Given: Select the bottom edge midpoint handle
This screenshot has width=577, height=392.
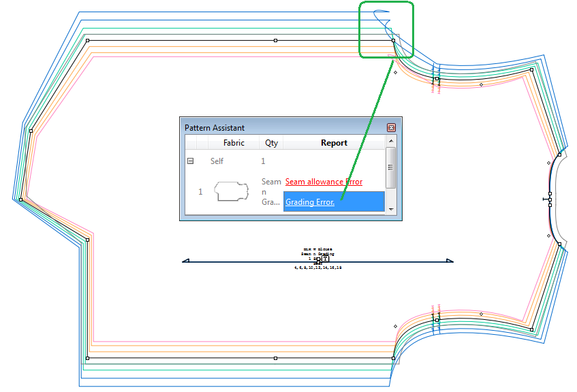Looking at the screenshot, I should (275, 357).
